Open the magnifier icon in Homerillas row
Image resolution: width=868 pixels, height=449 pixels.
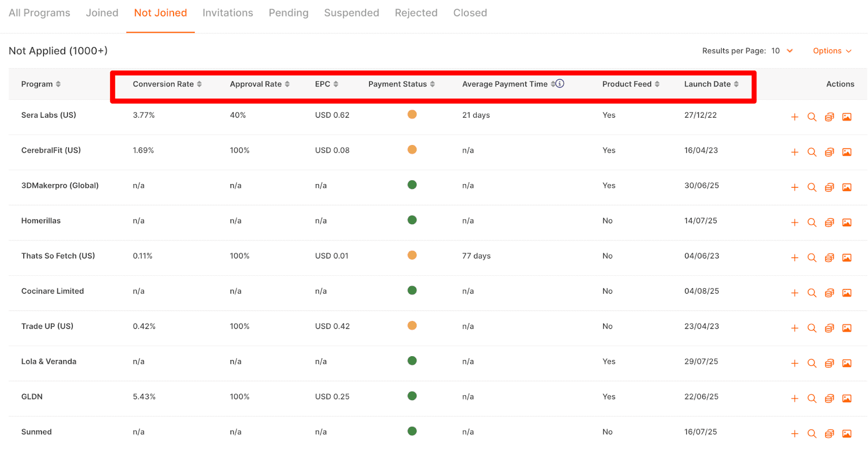click(812, 223)
